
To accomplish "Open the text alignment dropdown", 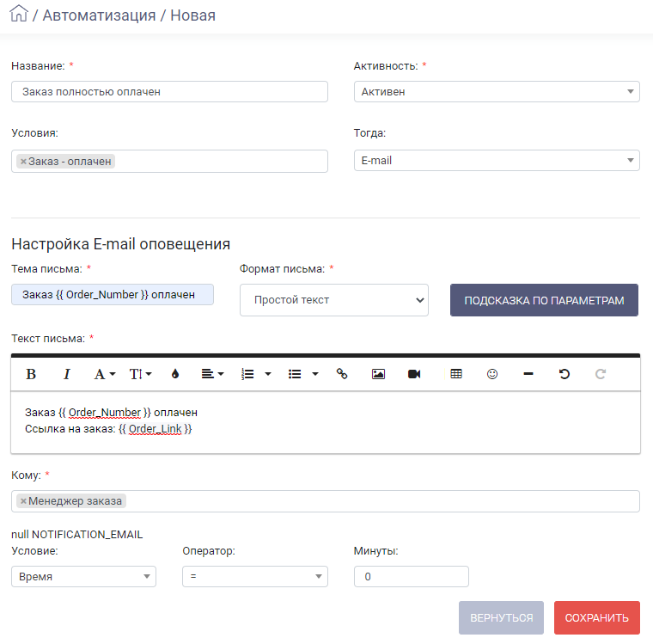I will click(212, 374).
